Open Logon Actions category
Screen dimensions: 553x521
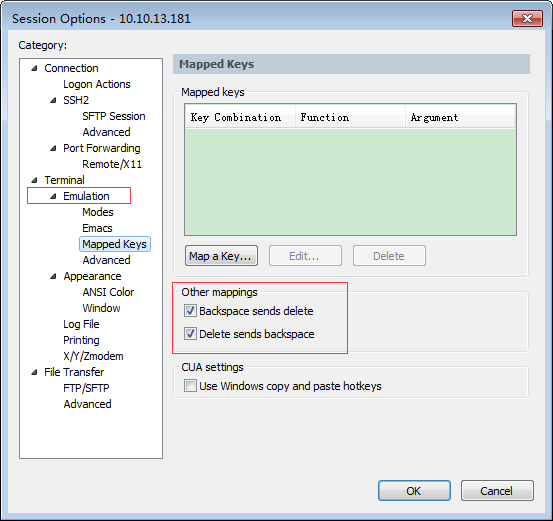coord(97,84)
